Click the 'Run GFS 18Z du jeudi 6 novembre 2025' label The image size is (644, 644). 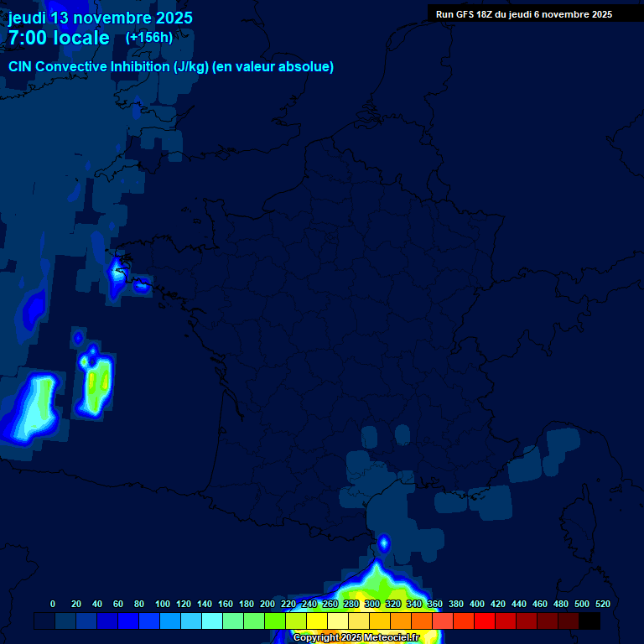point(524,14)
